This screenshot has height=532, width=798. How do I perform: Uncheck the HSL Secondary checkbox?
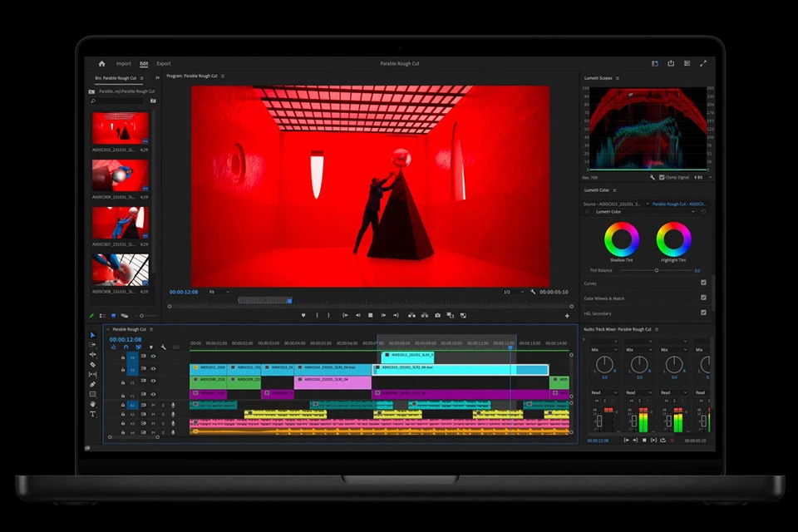703,313
